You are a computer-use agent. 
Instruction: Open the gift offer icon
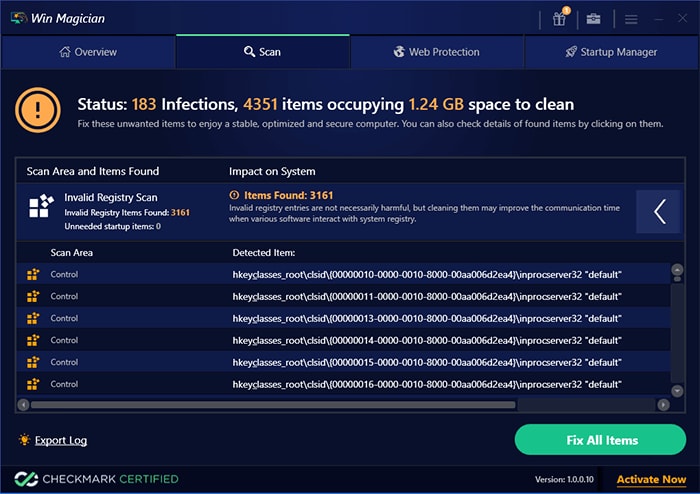(559, 19)
